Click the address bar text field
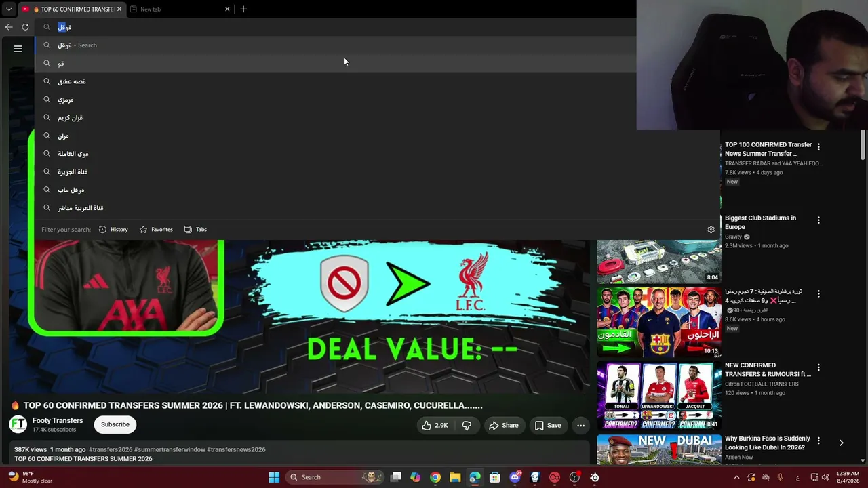This screenshot has height=488, width=868. point(336,27)
